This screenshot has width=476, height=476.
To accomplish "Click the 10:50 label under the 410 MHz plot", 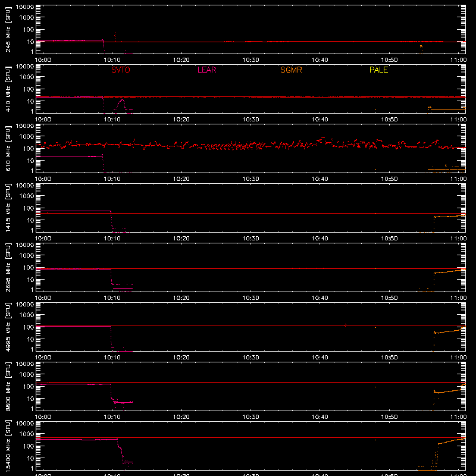I will 389,120.
